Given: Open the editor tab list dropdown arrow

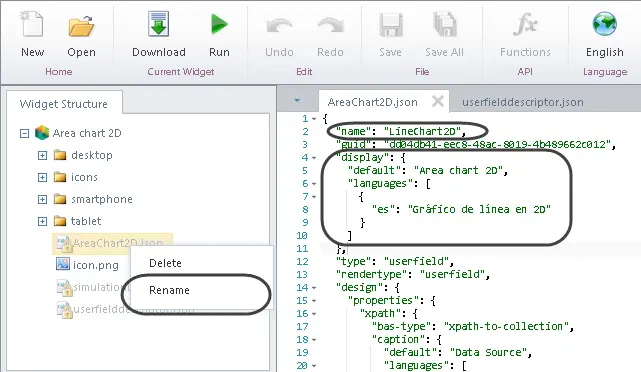Looking at the screenshot, I should tap(297, 101).
